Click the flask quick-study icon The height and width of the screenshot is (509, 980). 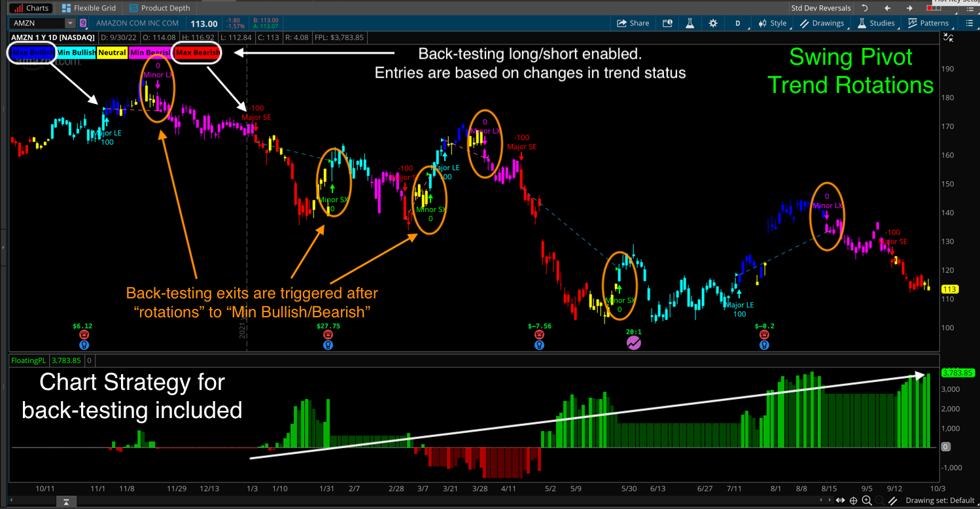[x=690, y=23]
